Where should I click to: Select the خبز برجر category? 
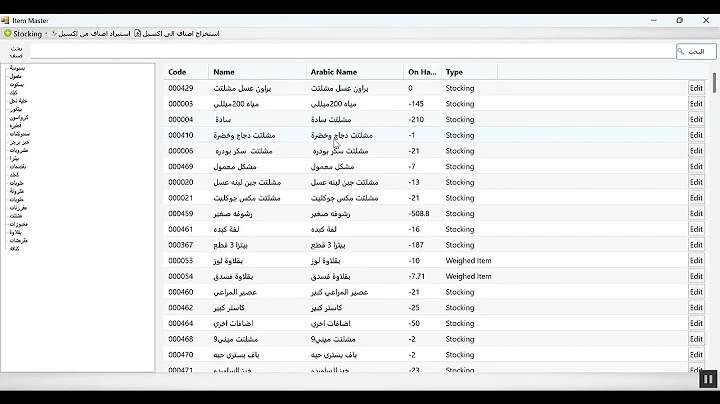(19, 142)
